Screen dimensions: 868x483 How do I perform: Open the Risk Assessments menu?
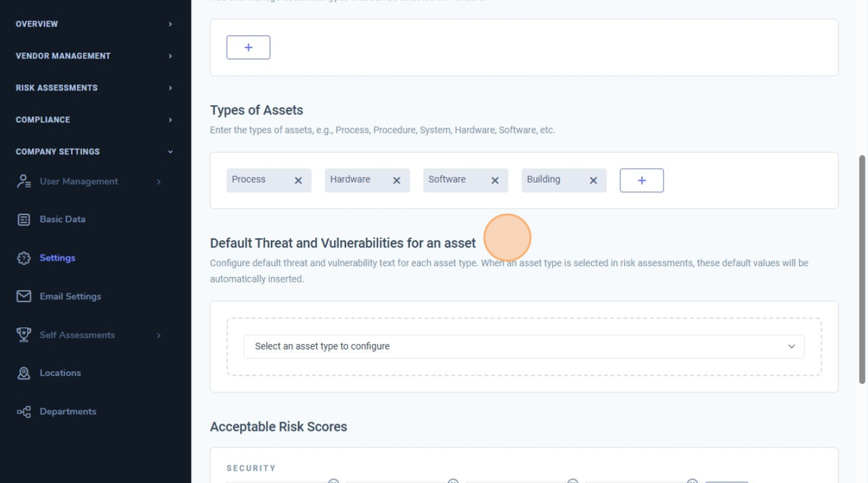tap(92, 87)
